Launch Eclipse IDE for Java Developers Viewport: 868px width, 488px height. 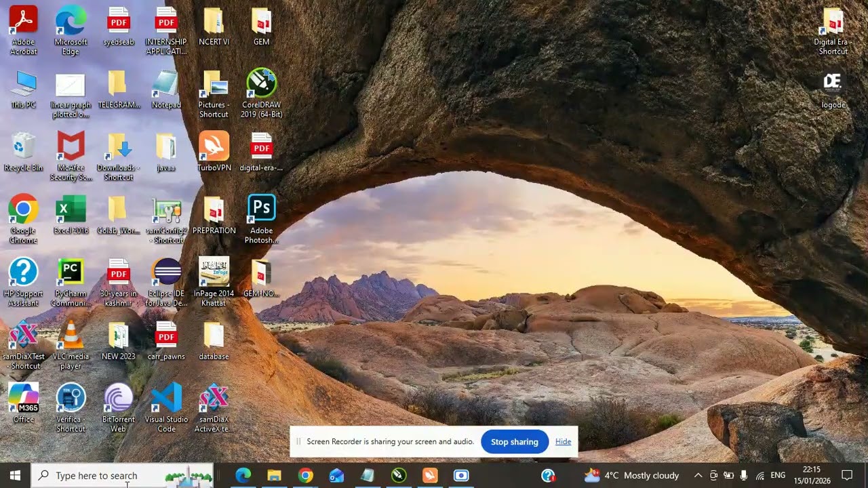166,283
